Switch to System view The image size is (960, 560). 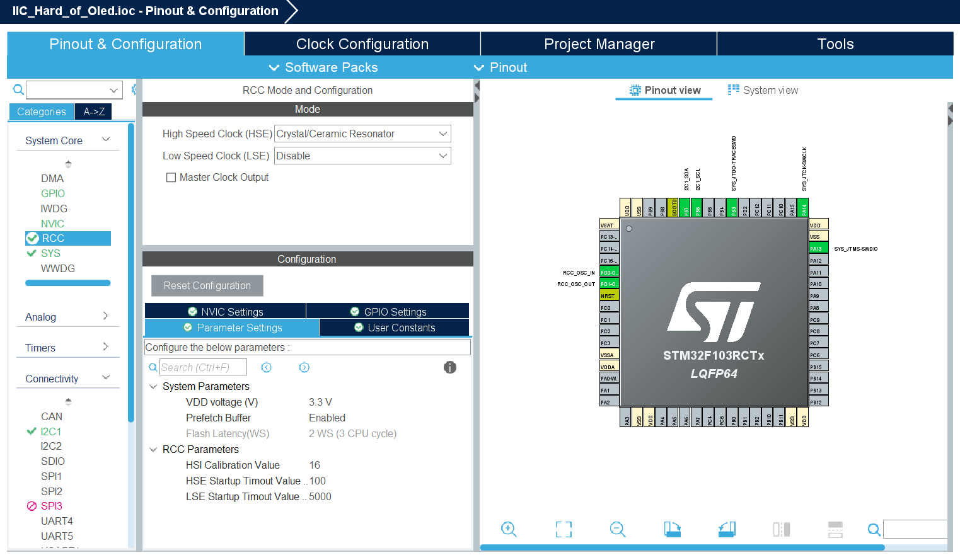coord(763,90)
